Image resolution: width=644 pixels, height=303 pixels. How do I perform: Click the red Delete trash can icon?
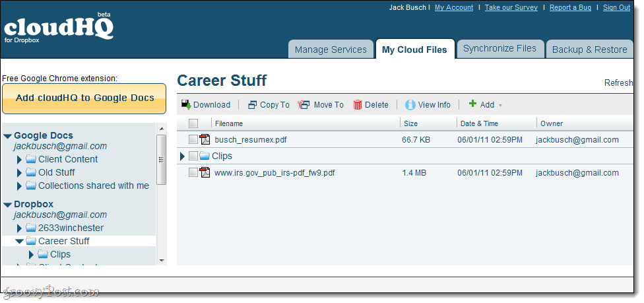point(358,105)
